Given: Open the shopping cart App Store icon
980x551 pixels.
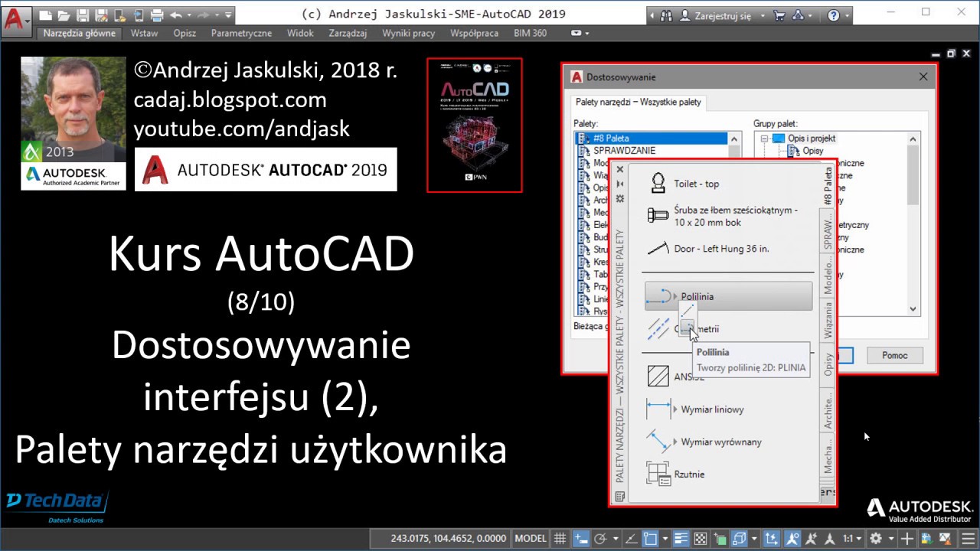Looking at the screenshot, I should (779, 15).
